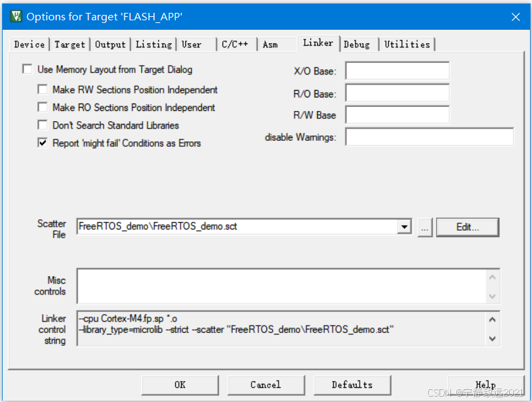Viewport: 532px width, 402px height.
Task: Click the R/W Base input field
Action: tap(397, 115)
